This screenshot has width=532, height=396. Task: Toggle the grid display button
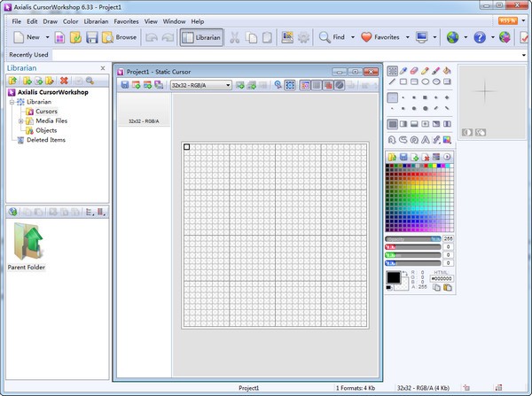point(317,85)
